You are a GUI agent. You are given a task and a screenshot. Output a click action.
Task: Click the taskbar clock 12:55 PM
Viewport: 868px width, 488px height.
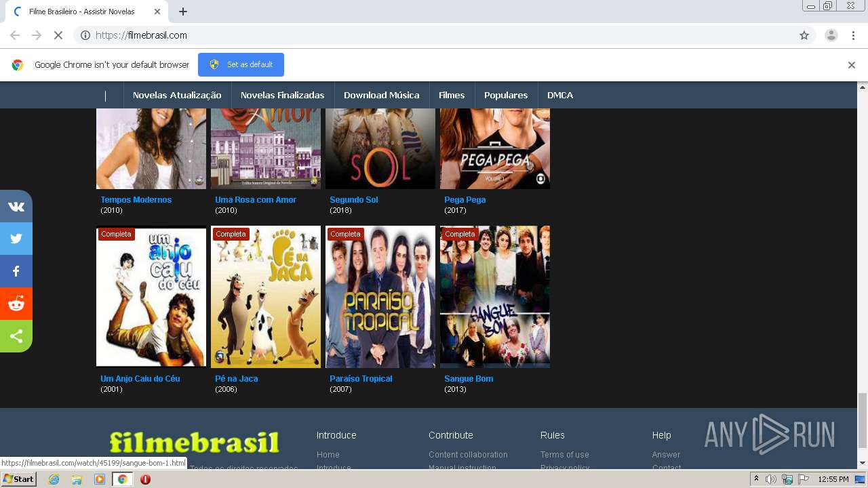coord(833,479)
